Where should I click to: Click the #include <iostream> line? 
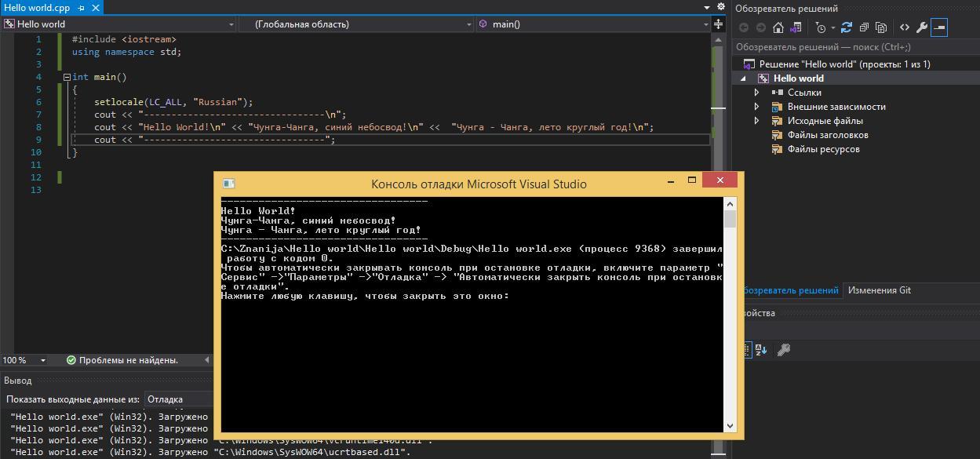tap(124, 39)
